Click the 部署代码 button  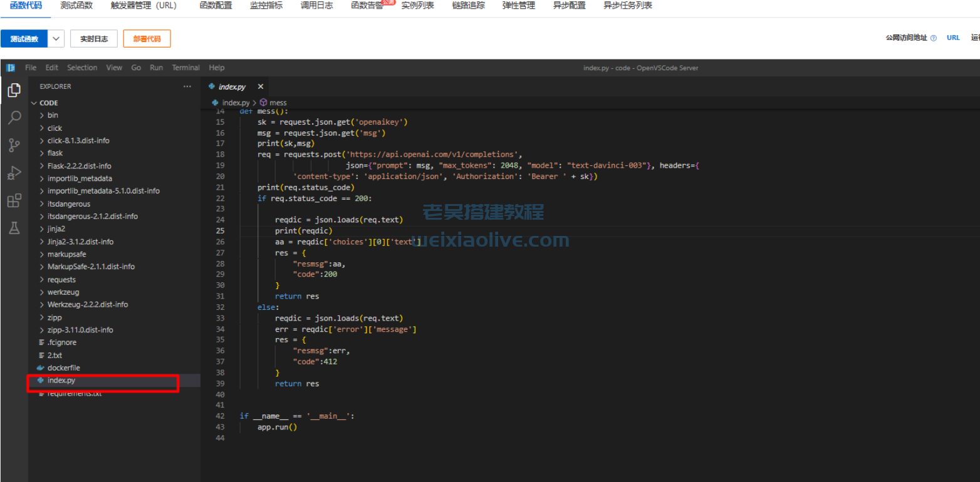point(147,39)
